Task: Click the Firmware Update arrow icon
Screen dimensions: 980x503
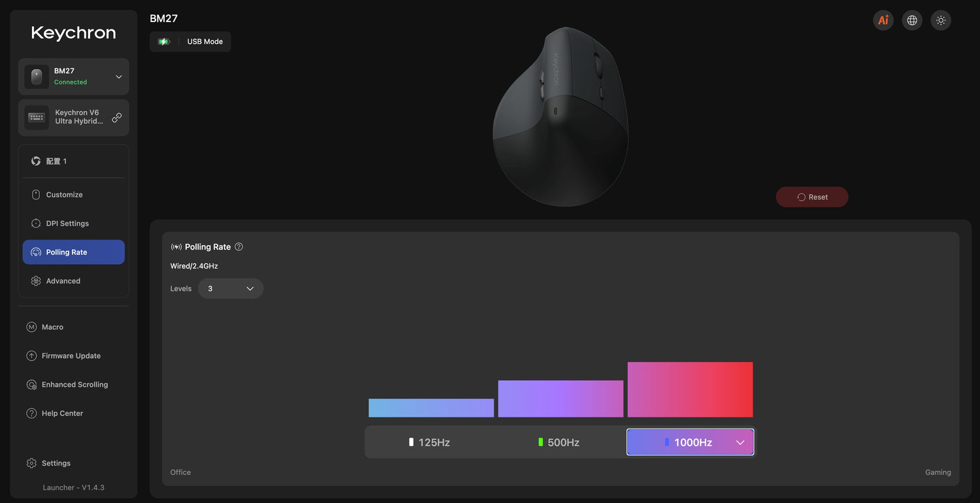Action: tap(31, 356)
